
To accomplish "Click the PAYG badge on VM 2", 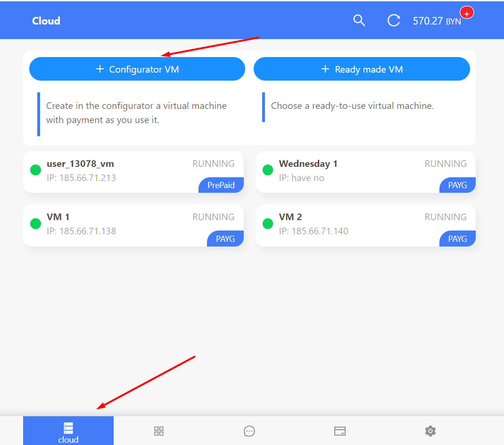I will (457, 239).
